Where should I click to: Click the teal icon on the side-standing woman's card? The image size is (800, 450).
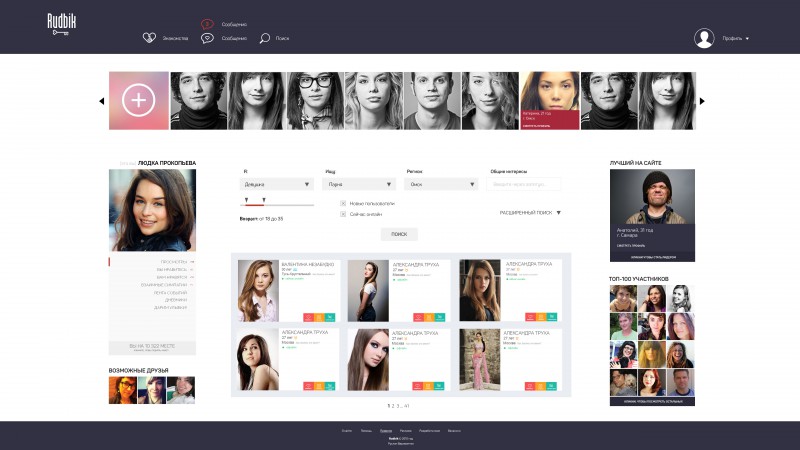pyautogui.click(x=440, y=317)
